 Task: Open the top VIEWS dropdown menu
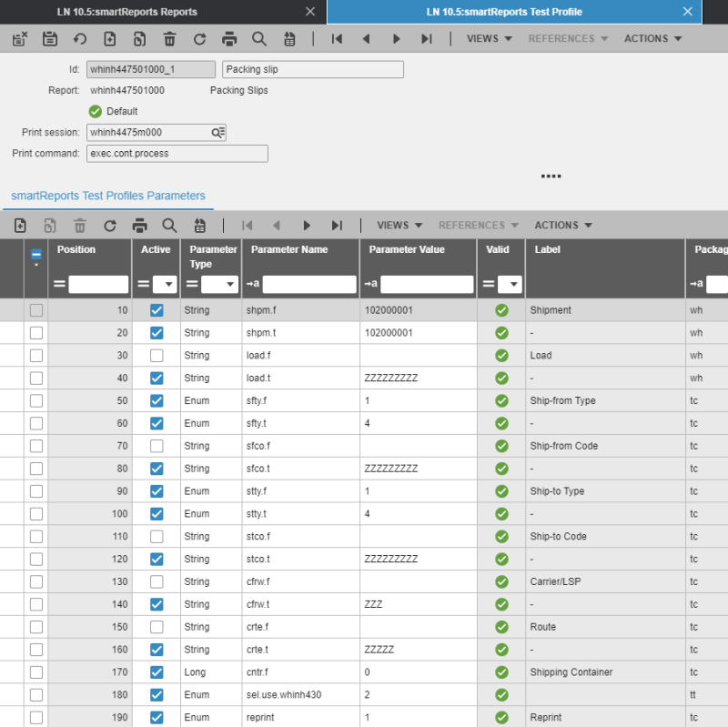click(x=489, y=38)
